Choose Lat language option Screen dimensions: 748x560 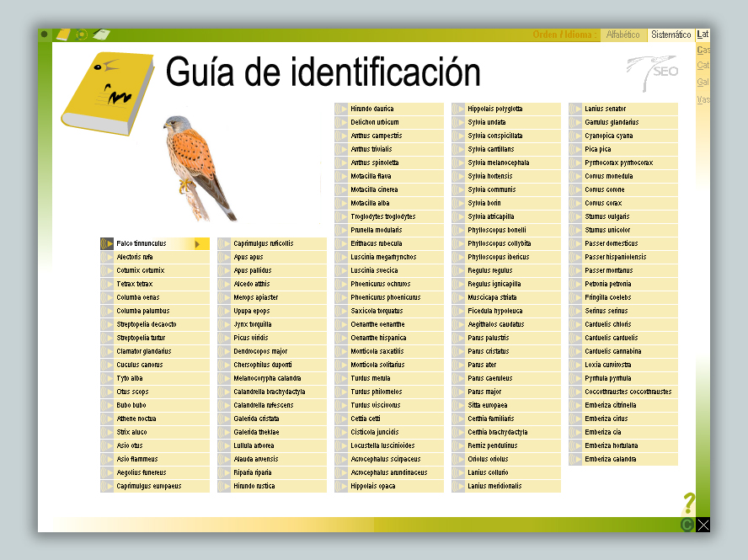(703, 35)
